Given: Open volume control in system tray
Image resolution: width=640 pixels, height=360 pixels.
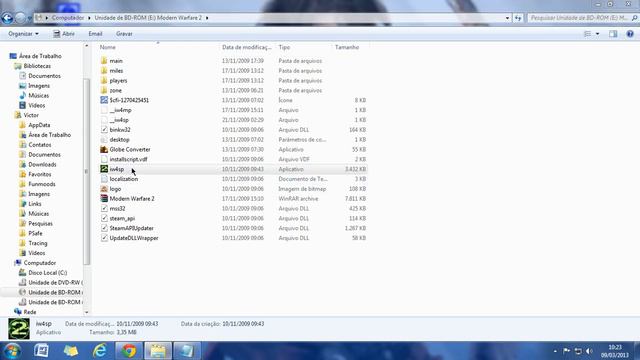Looking at the screenshot, I should coord(589,351).
